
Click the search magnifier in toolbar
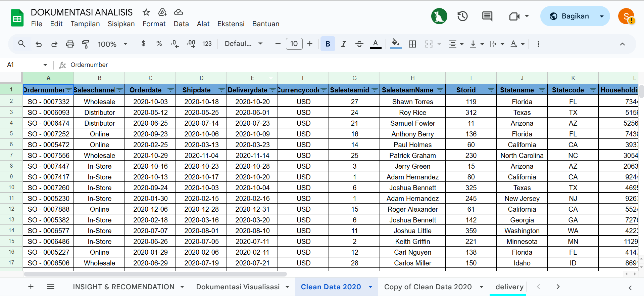coord(22,44)
